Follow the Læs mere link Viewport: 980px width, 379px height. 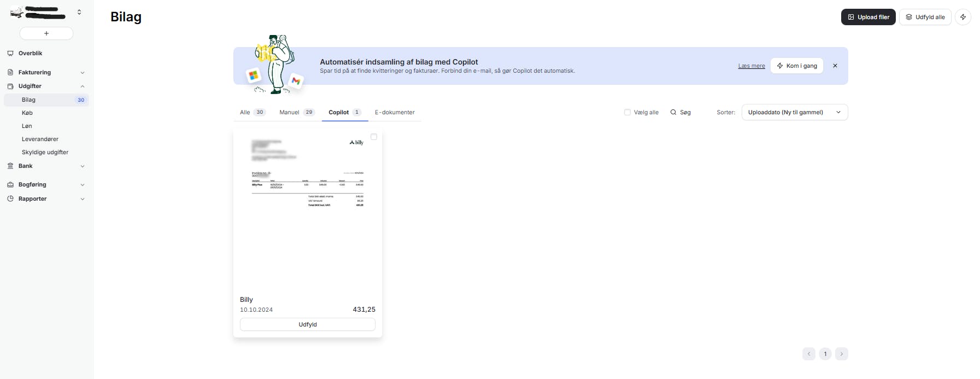tap(752, 66)
